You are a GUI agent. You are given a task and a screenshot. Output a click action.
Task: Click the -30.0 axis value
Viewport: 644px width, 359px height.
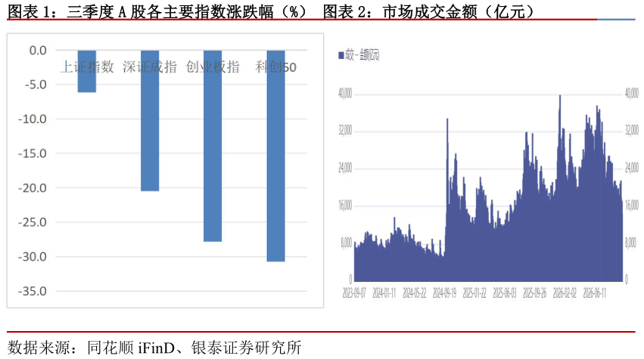[x=33, y=257]
